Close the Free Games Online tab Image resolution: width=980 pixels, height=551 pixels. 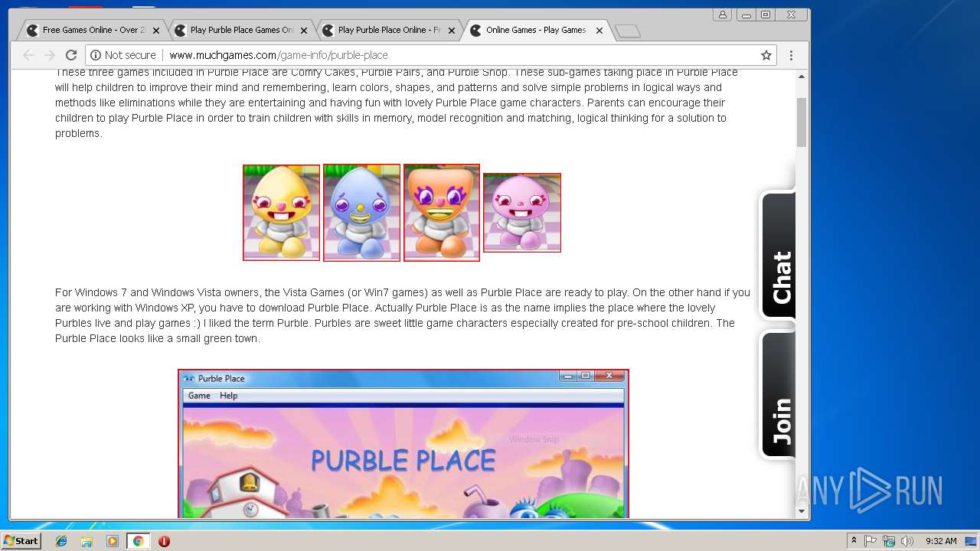click(x=156, y=31)
